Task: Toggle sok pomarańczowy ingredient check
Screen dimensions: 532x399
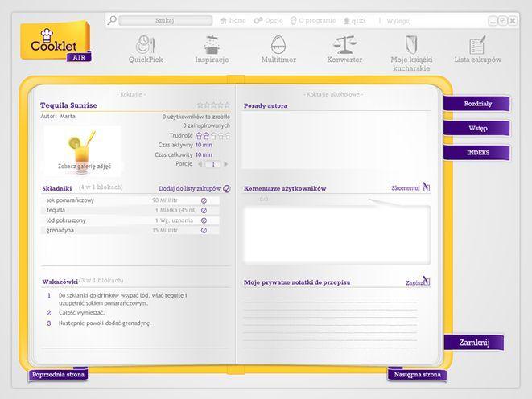Action: 204,200
